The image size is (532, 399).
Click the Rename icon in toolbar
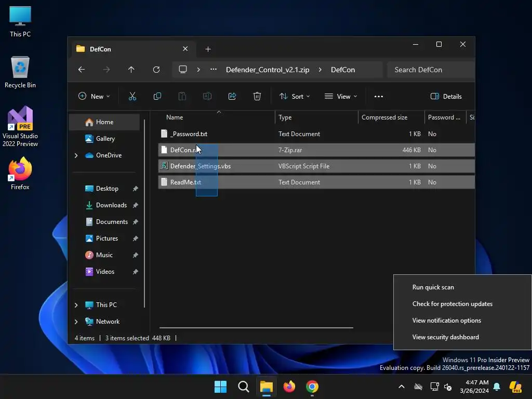[x=207, y=96]
